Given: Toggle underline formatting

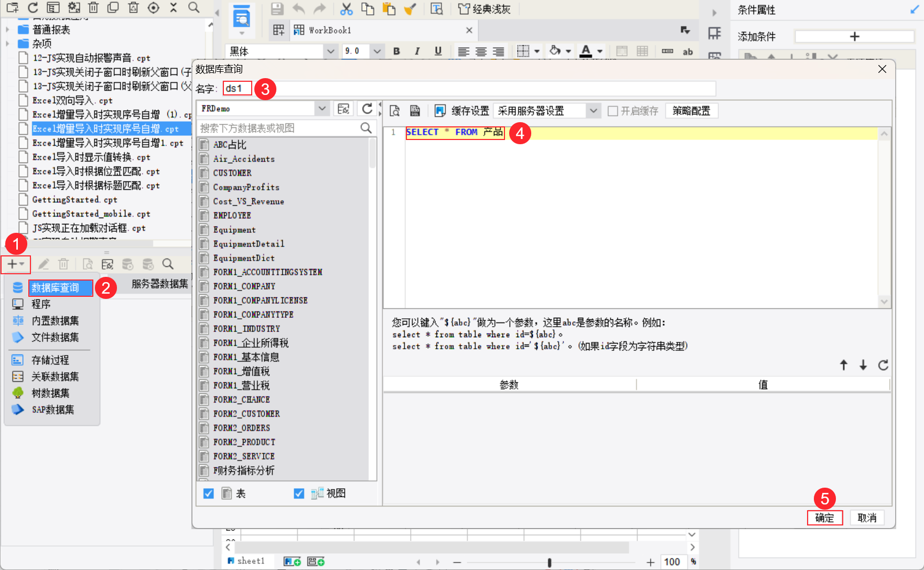Looking at the screenshot, I should coord(438,51).
